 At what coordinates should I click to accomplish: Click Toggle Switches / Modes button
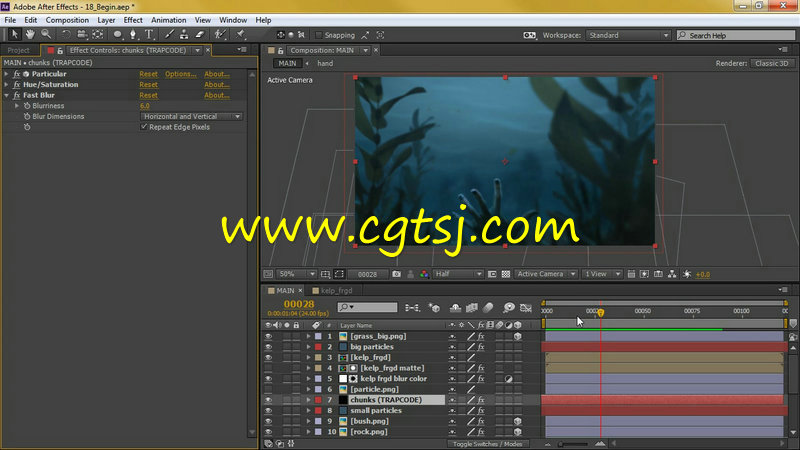pos(487,444)
